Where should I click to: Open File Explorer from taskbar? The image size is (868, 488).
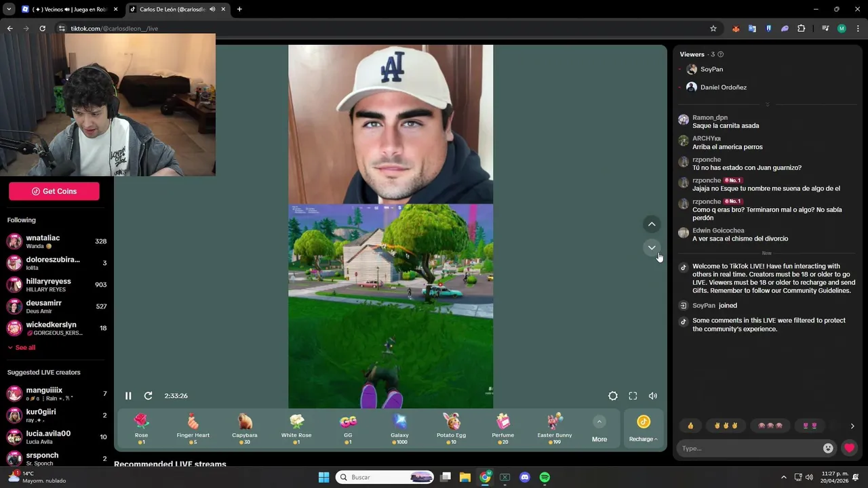(465, 477)
